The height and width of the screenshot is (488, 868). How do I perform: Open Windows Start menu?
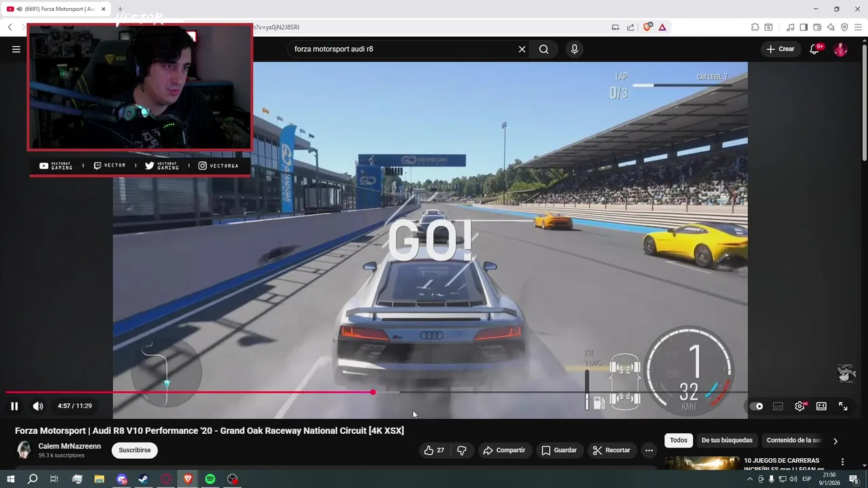(x=11, y=479)
